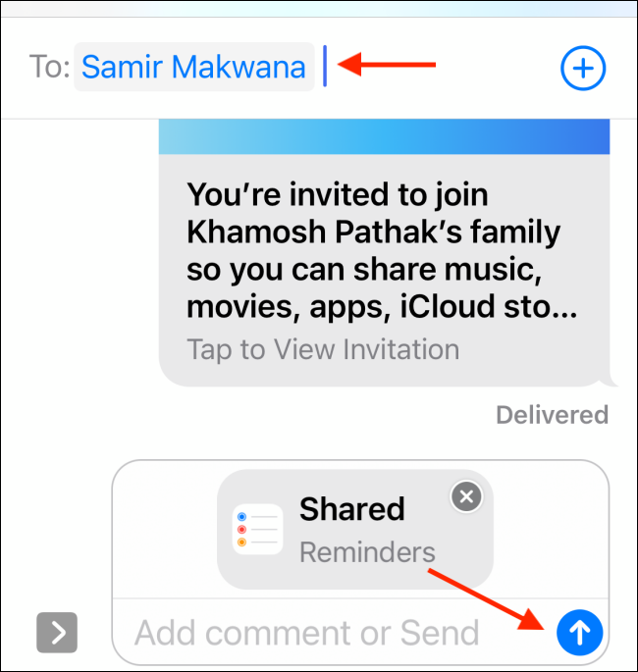The image size is (638, 672).
Task: Tap the Reminders subtitle in the attachment
Action: 367,552
